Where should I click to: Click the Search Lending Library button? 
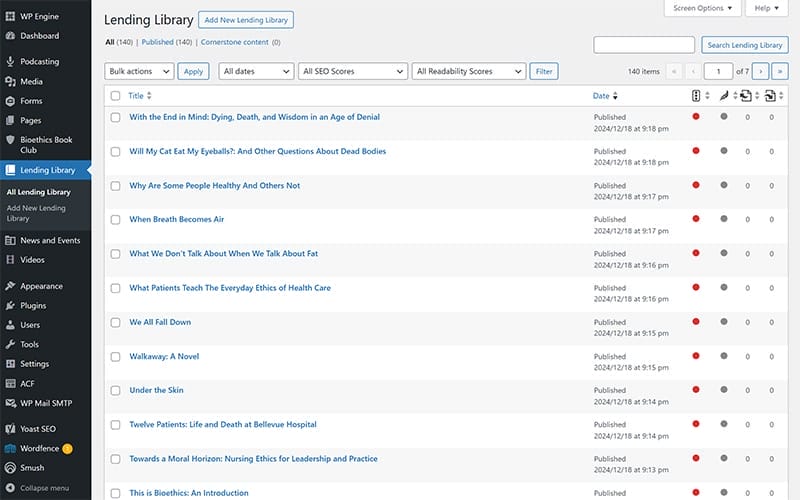pos(745,45)
